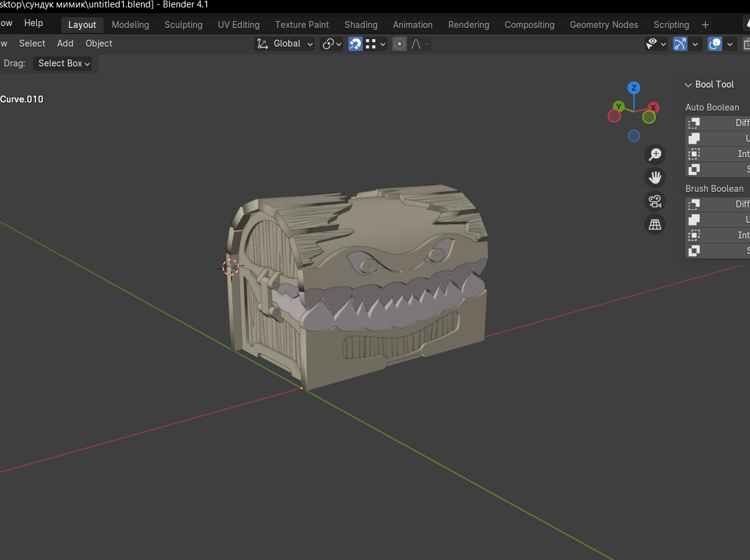Collapse the Bool Tool panel
The image size is (750, 560).
pyautogui.click(x=688, y=84)
